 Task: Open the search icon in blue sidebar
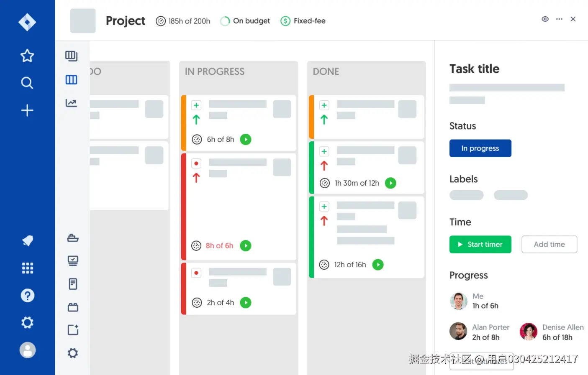(x=27, y=83)
